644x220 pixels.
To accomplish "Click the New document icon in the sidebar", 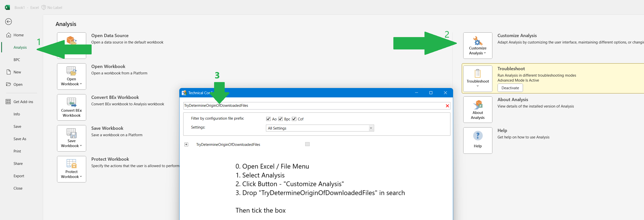I will (x=8, y=72).
